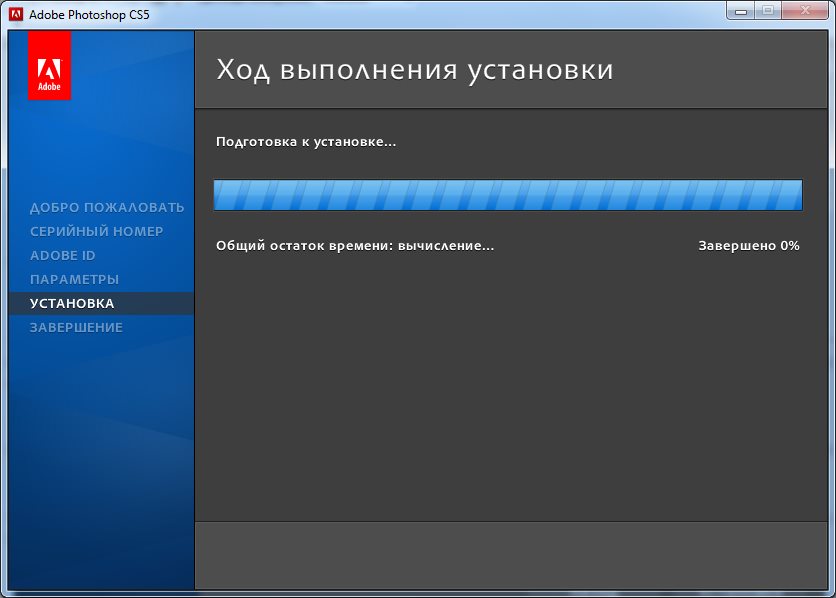Click the Общий остаток времени label
The height and width of the screenshot is (598, 836).
355,246
